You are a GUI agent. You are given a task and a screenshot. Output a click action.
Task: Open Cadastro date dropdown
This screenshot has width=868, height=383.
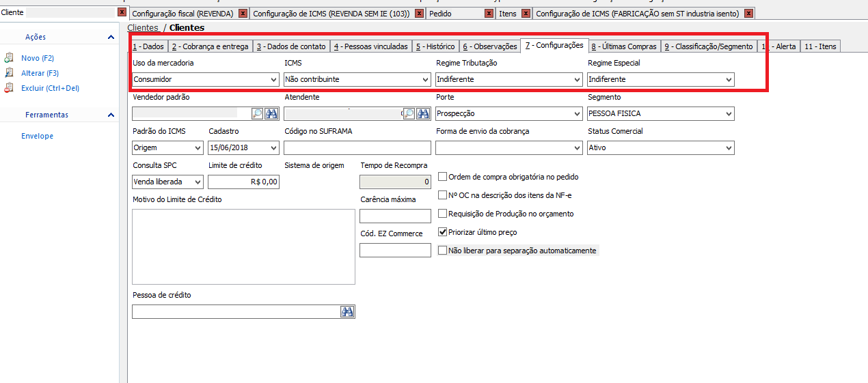[273, 148]
